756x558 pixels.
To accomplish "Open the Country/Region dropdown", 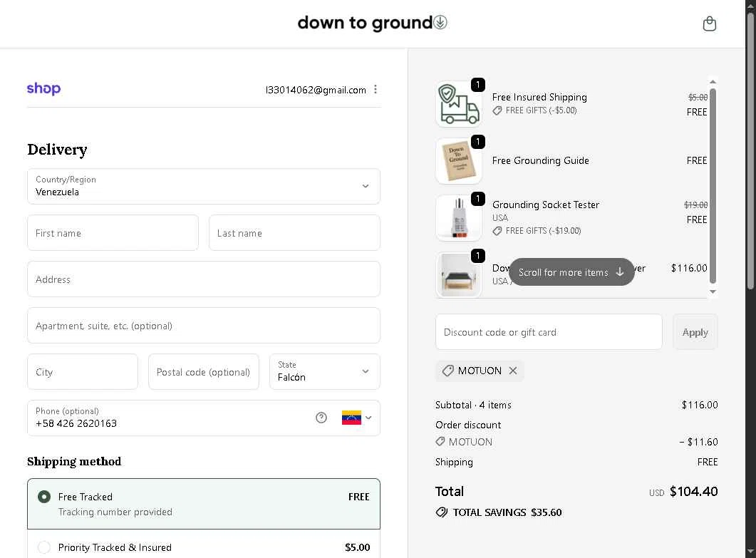I will tap(204, 186).
